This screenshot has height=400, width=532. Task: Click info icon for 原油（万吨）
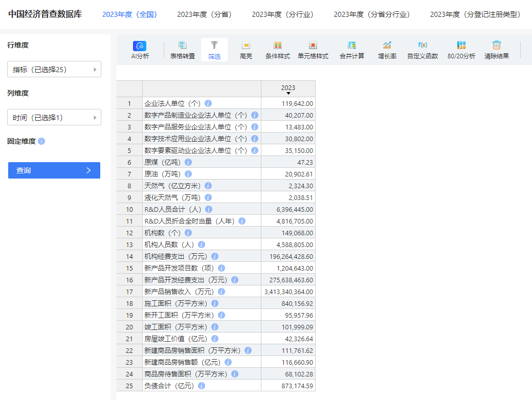[188, 174]
